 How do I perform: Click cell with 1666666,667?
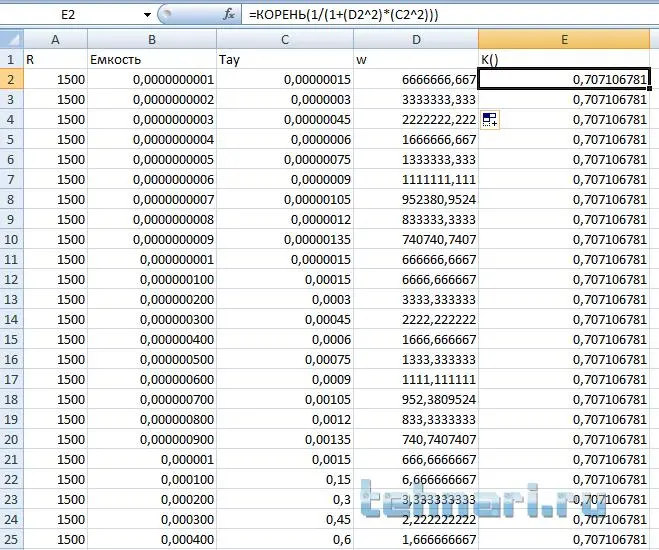tap(416, 139)
